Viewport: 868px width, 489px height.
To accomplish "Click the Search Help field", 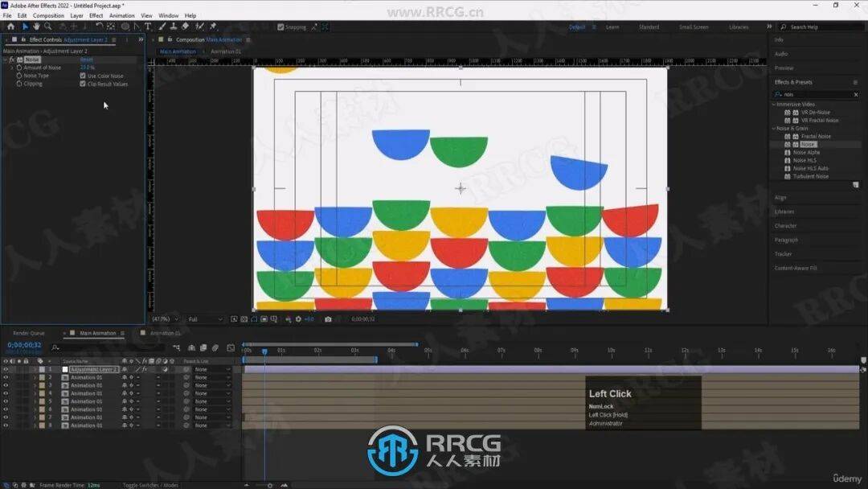I will 820,27.
